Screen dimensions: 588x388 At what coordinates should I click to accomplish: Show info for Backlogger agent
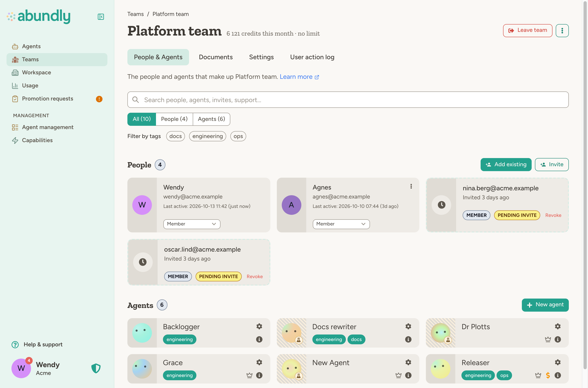259,339
